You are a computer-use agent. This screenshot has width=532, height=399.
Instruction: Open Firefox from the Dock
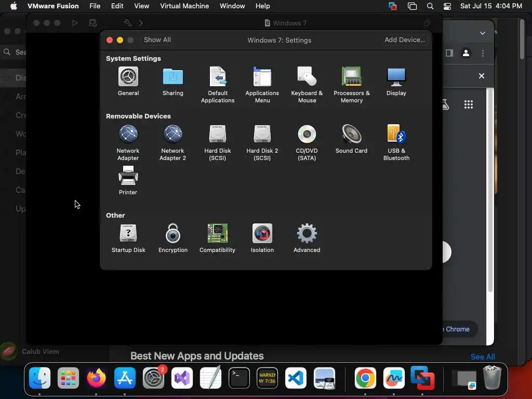tap(96, 378)
